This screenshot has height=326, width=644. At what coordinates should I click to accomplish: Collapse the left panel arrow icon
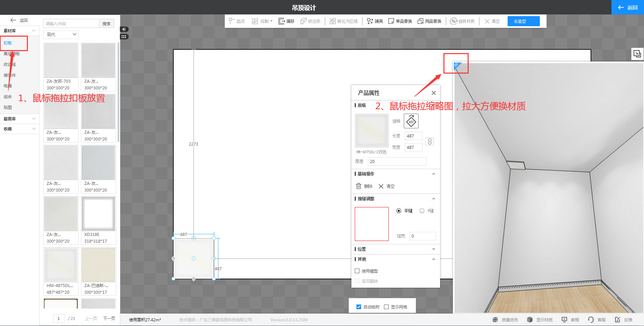point(124,29)
